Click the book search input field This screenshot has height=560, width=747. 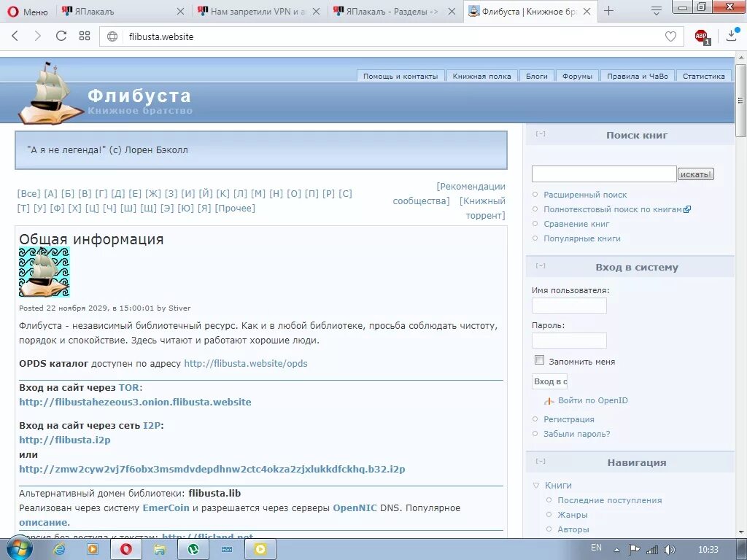[604, 174]
